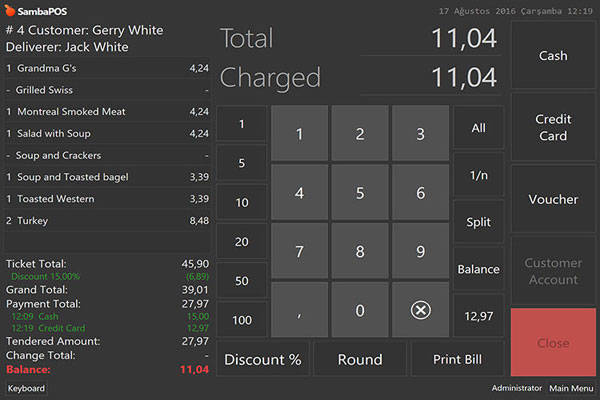
Task: Click the backspace clear icon on numpad
Action: pos(420,310)
